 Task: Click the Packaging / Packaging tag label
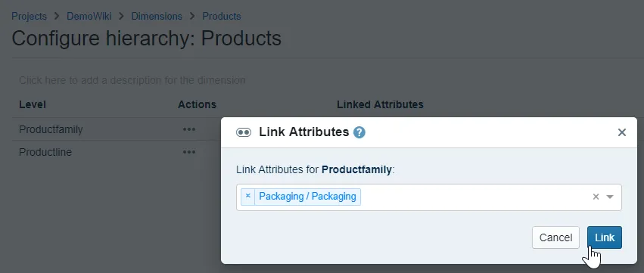(x=307, y=196)
